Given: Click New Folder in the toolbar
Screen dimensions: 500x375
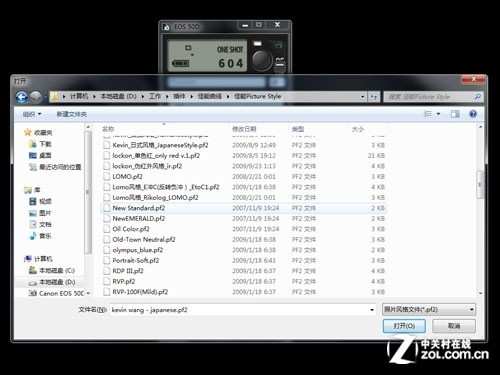Looking at the screenshot, I should point(71,114).
